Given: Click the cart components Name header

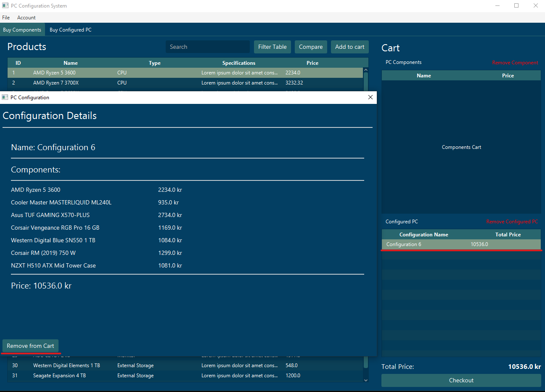Looking at the screenshot, I should tap(424, 76).
